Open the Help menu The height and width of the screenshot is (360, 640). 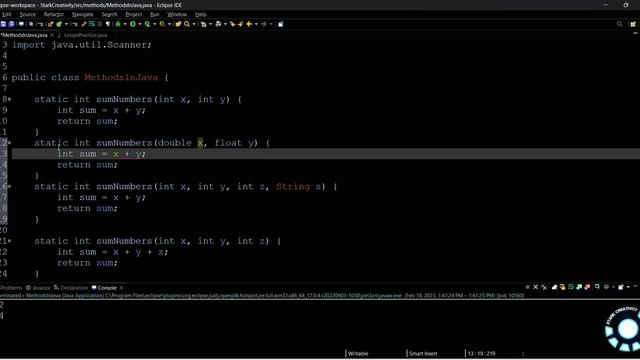[201, 14]
